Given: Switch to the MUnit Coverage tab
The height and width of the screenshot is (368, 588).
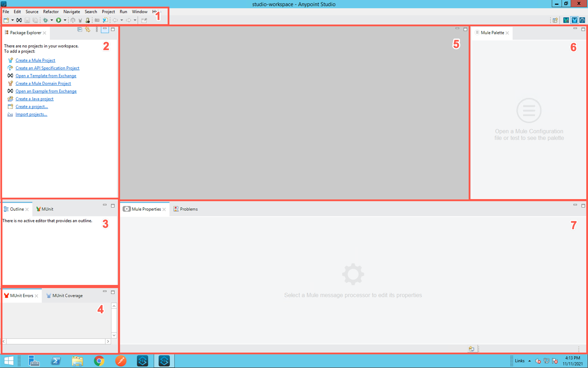Looking at the screenshot, I should (64, 295).
